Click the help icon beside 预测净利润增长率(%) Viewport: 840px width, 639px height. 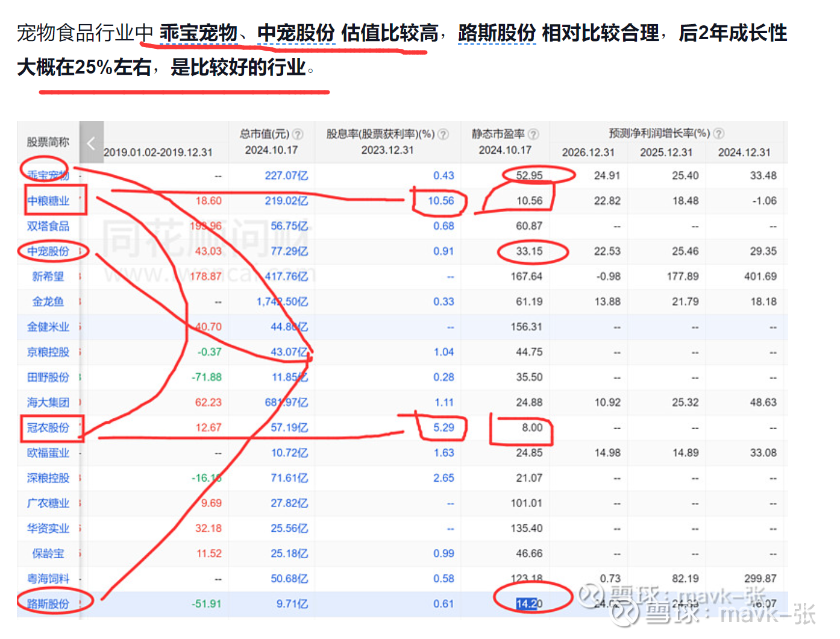(719, 133)
